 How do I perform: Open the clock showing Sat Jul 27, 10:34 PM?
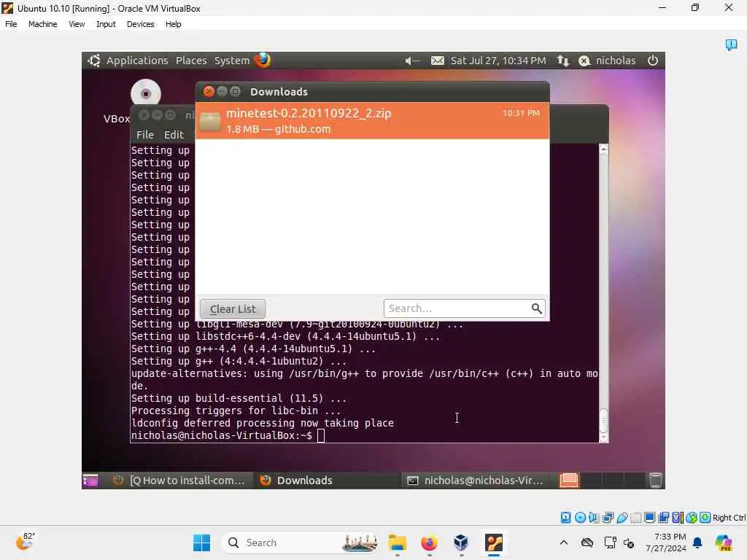[498, 61]
